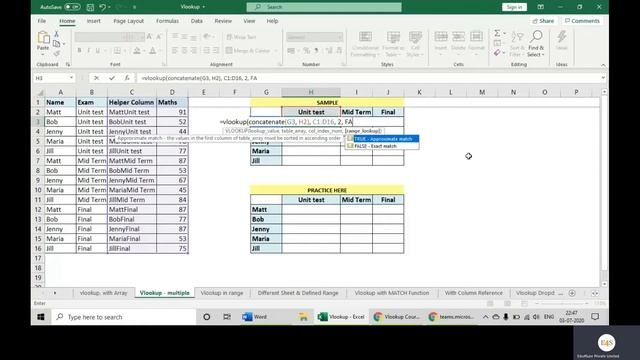Open Task View icon in taskbar
This screenshot has height=360, width=640.
pyautogui.click(x=227, y=317)
